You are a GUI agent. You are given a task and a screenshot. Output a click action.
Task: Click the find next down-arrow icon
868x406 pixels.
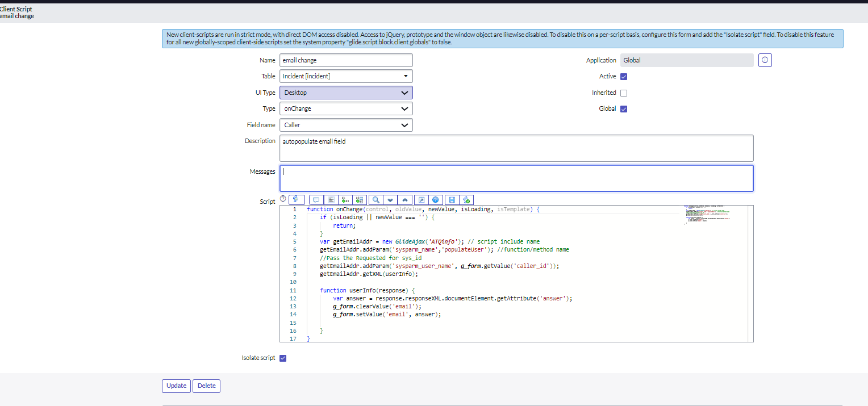pos(390,200)
